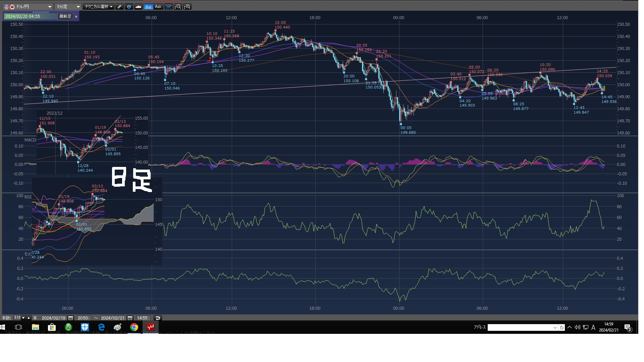The image size is (644, 362).
Task: Close the date indicator panel
Action: (x=76, y=16)
